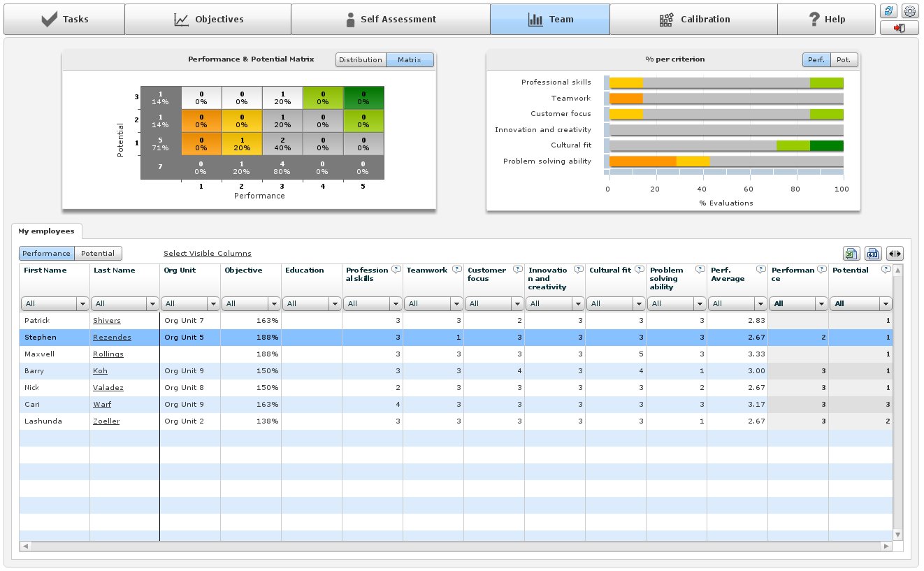Export the employee table to Excel
This screenshot has height=571, width=924.
[x=851, y=254]
